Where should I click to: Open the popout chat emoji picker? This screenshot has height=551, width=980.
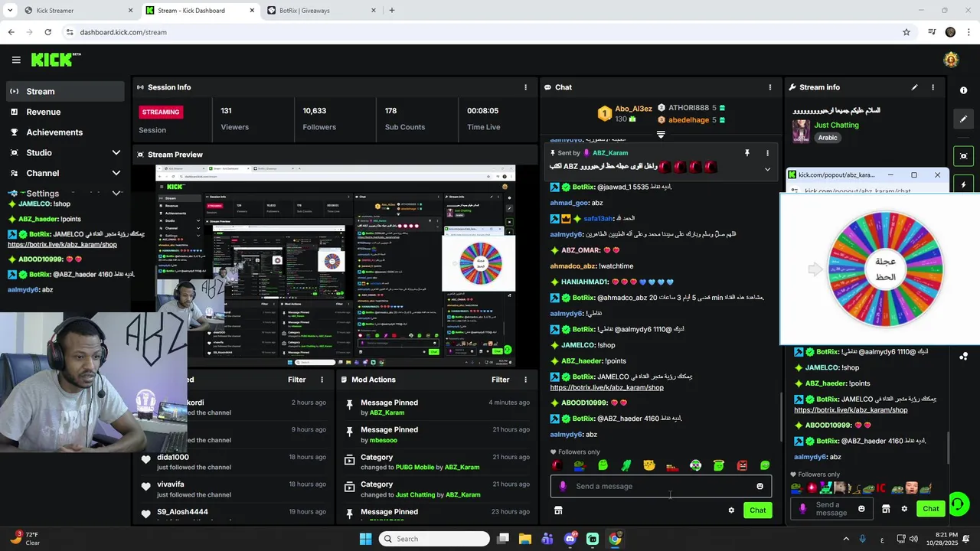(861, 509)
